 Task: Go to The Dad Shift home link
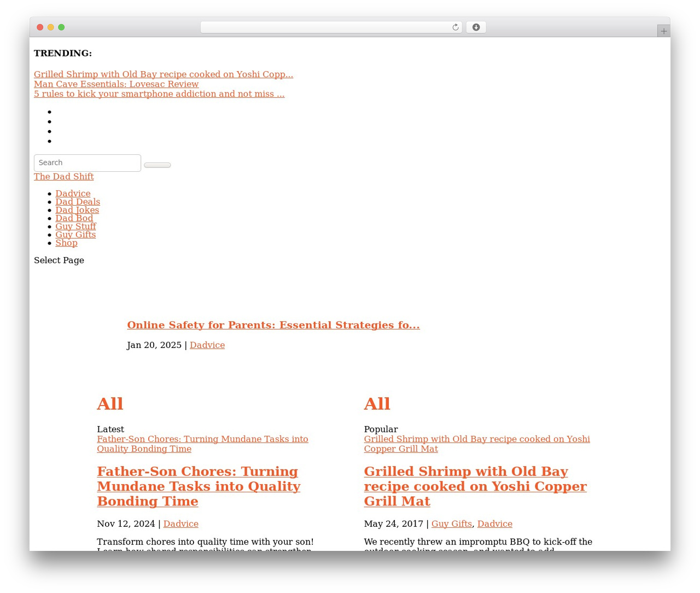[64, 177]
